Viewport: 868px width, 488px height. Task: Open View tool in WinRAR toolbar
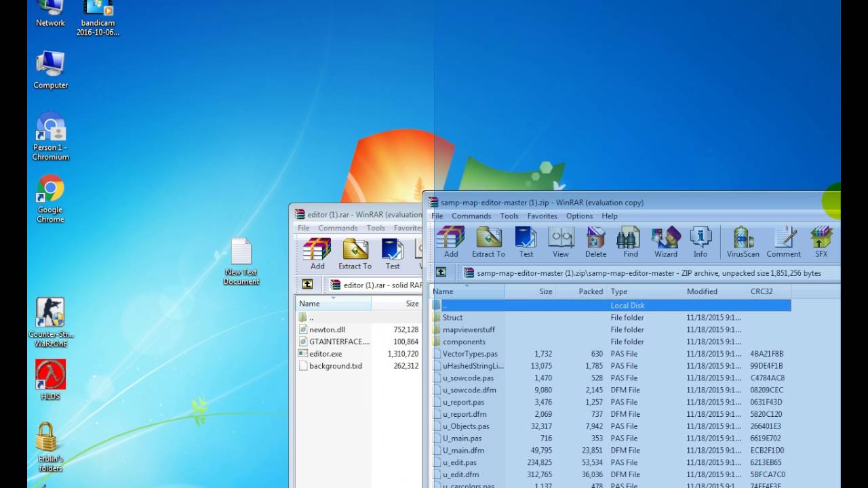pyautogui.click(x=561, y=242)
